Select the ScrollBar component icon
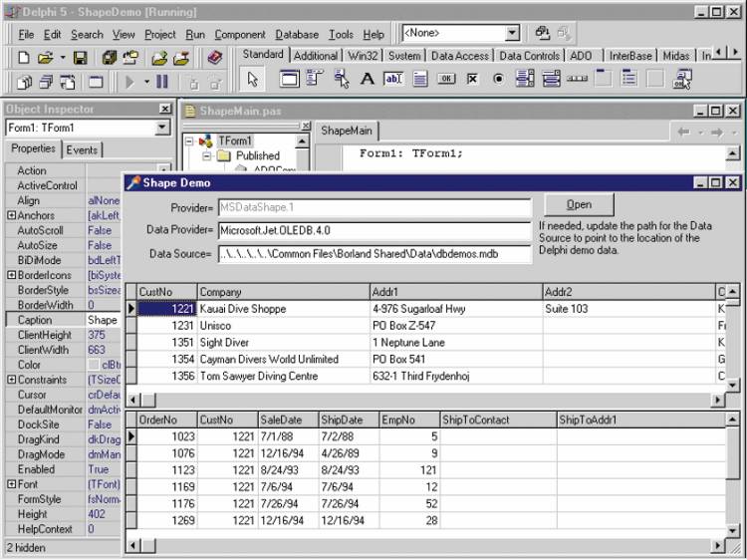This screenshot has height=560, width=747. [577, 79]
